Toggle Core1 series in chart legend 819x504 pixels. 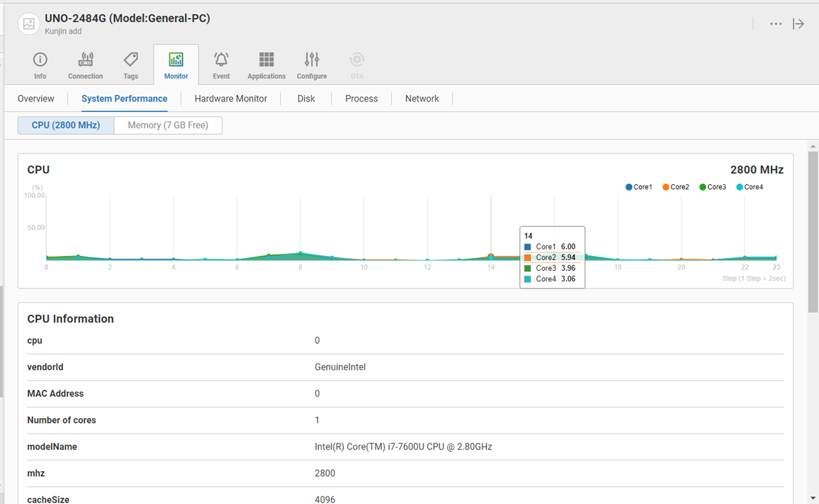pyautogui.click(x=639, y=187)
